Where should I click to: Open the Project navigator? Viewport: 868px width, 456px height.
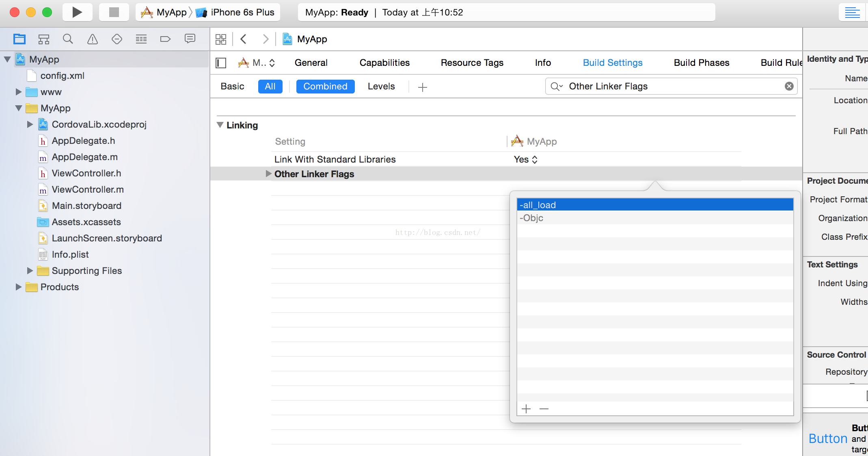point(19,39)
